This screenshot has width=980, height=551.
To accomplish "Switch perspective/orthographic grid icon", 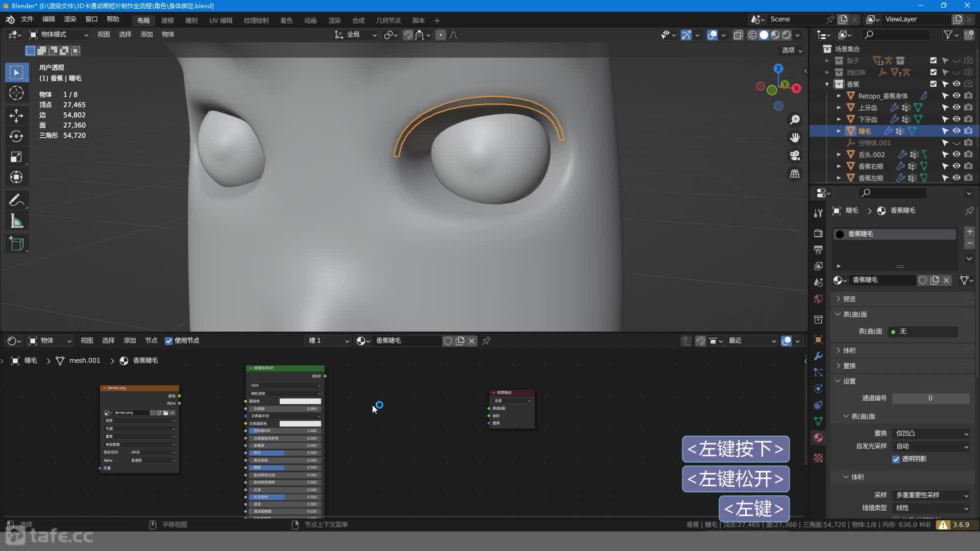I will [795, 174].
